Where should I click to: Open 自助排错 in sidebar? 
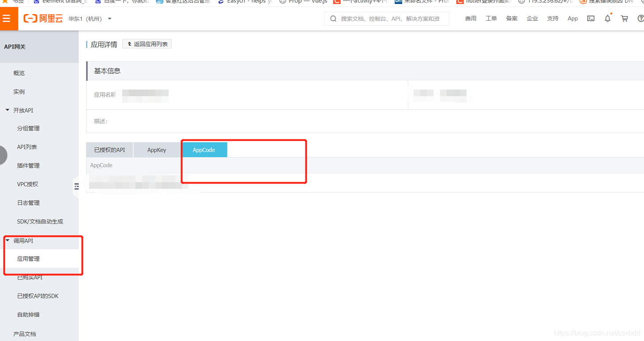[28, 315]
